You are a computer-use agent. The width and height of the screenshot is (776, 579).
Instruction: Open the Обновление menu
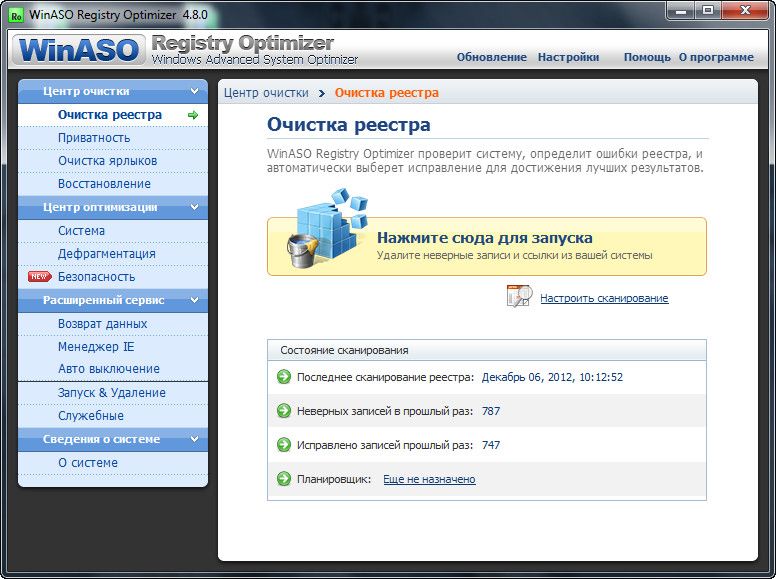pos(491,57)
